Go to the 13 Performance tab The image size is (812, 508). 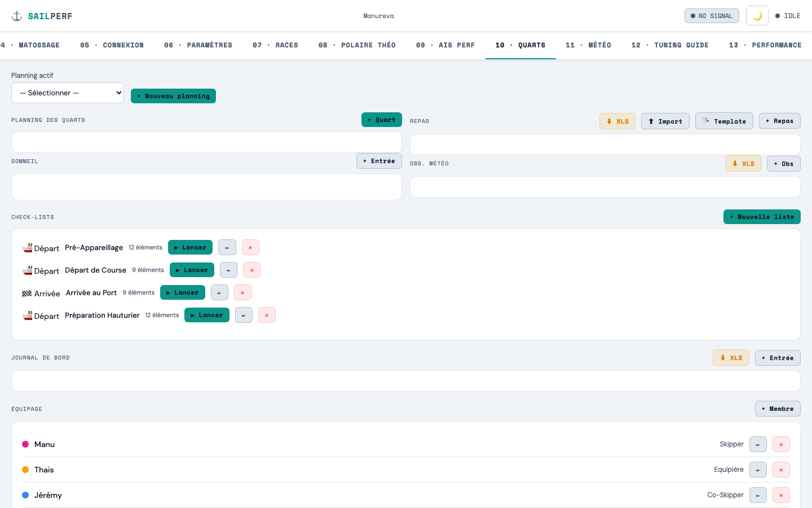[x=765, y=45]
